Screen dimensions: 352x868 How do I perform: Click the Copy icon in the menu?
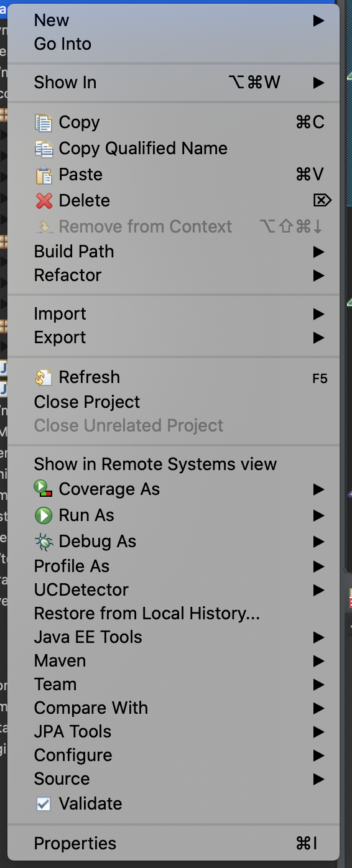[44, 122]
